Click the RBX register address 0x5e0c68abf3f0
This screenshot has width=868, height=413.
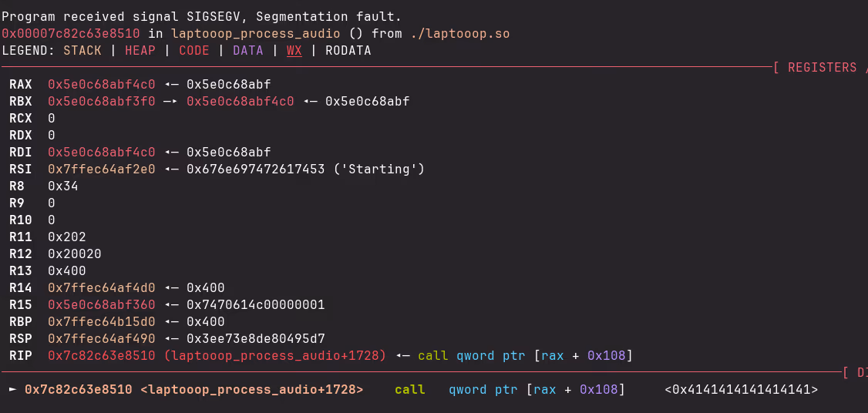tap(101, 102)
